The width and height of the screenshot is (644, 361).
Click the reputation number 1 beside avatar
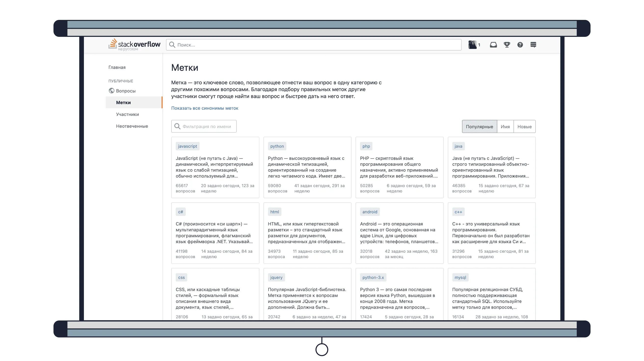tap(479, 45)
